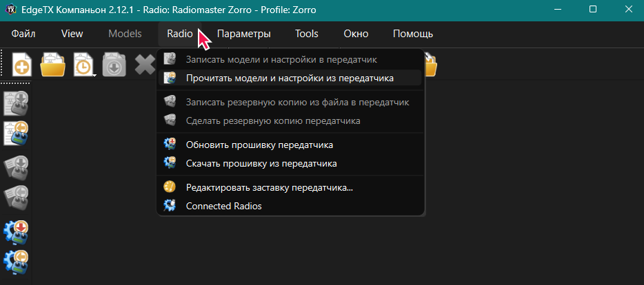The height and width of the screenshot is (285, 644).
Task: Minimize the EdgeTX Companion window
Action: point(557,10)
